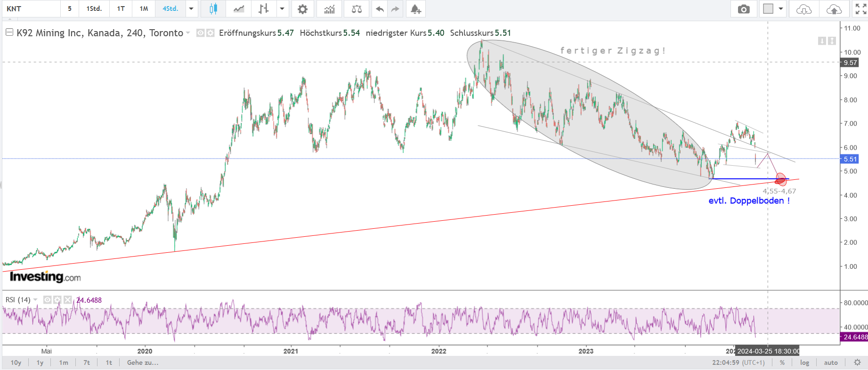The image size is (868, 370).
Task: Open the bar style dropdown arrow
Action: click(282, 9)
